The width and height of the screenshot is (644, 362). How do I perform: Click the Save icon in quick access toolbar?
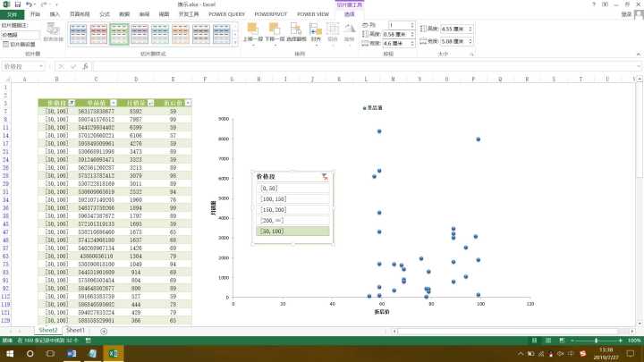tap(18, 4)
